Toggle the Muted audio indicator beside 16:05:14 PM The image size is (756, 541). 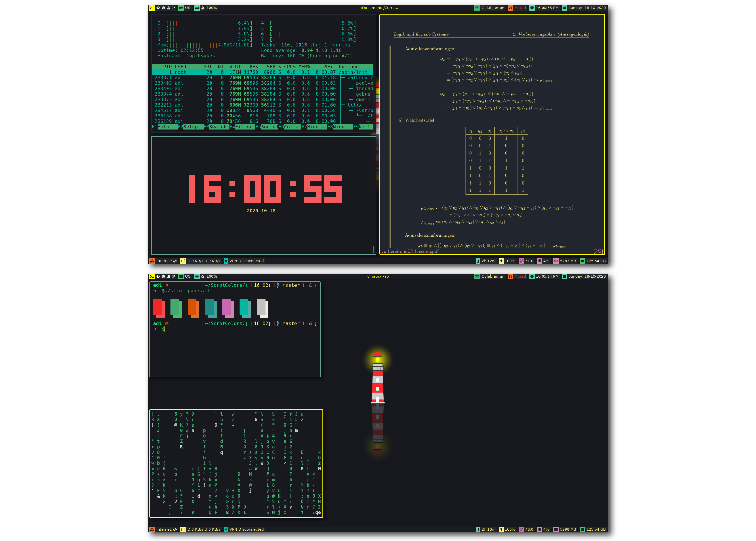(x=517, y=276)
